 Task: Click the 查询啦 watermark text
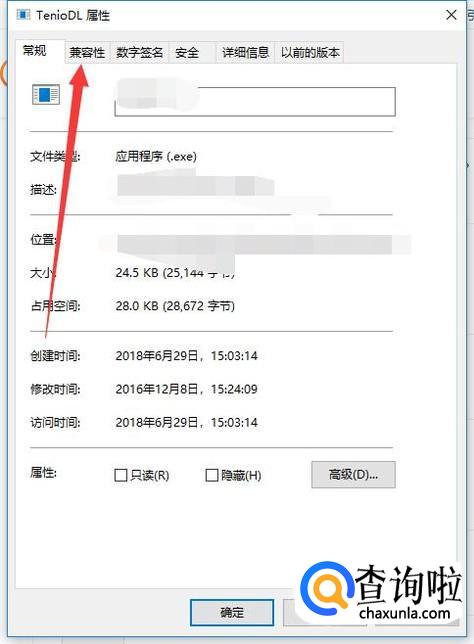[x=408, y=584]
